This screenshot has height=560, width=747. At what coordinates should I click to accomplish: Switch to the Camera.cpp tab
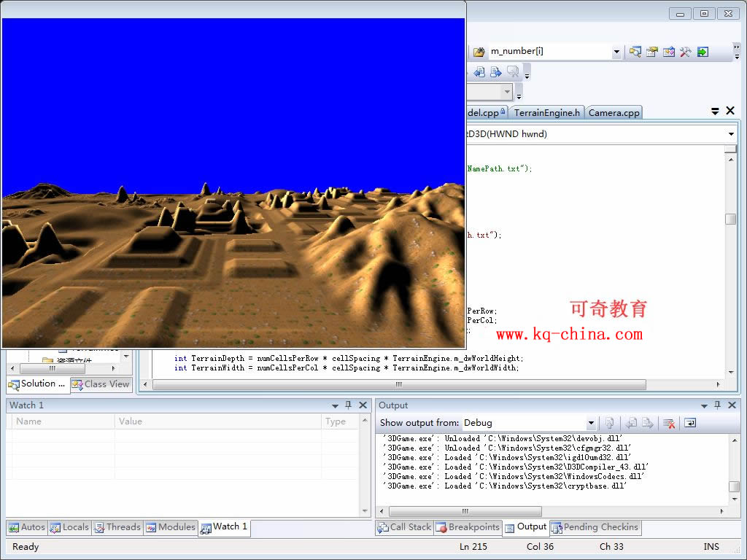(614, 112)
